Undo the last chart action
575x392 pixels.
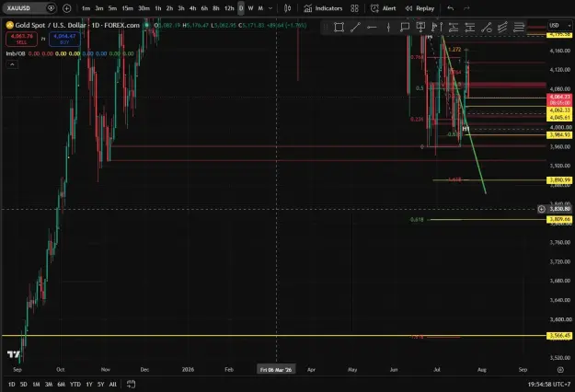(x=450, y=8)
